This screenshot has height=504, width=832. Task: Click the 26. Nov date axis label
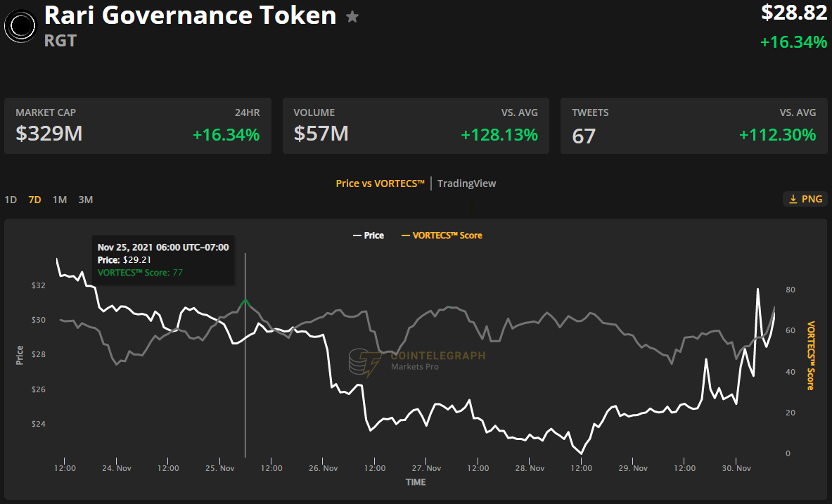(323, 467)
